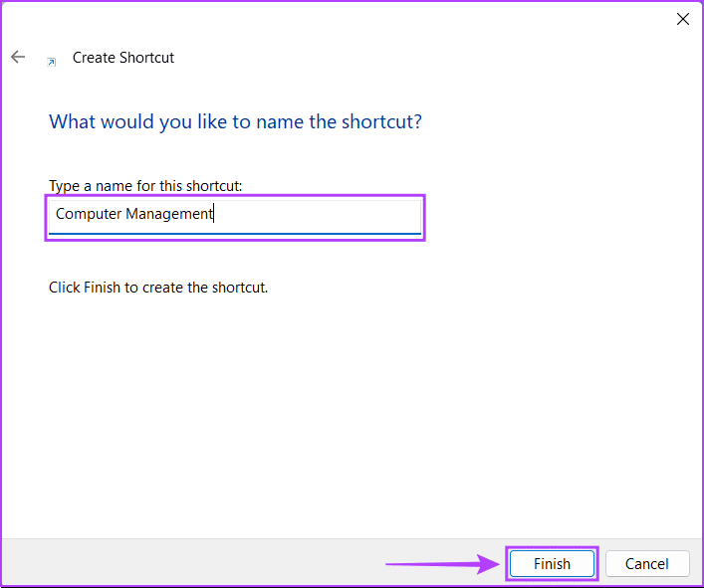The image size is (704, 588).
Task: Cancel the shortcut creation
Action: pyautogui.click(x=646, y=564)
